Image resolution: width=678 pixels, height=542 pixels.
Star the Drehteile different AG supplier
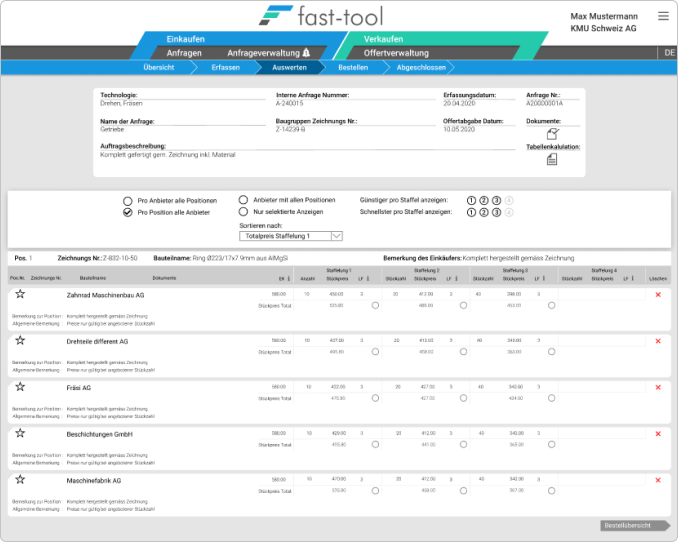[20, 340]
